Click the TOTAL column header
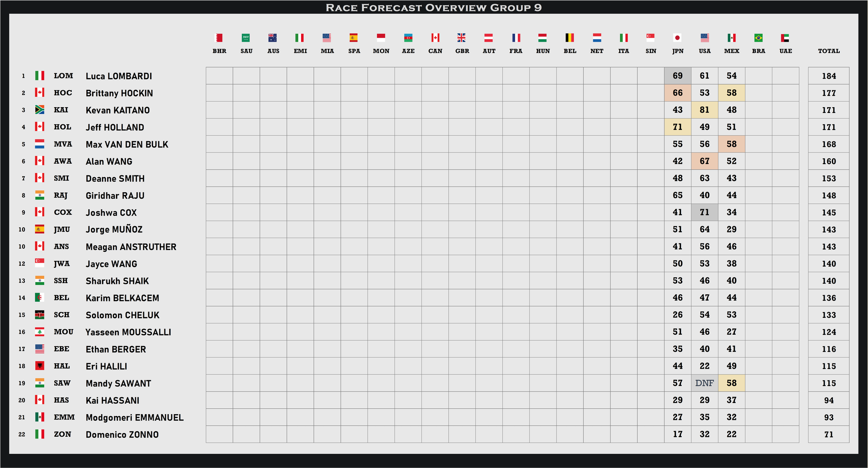This screenshot has width=868, height=468. pos(829,51)
